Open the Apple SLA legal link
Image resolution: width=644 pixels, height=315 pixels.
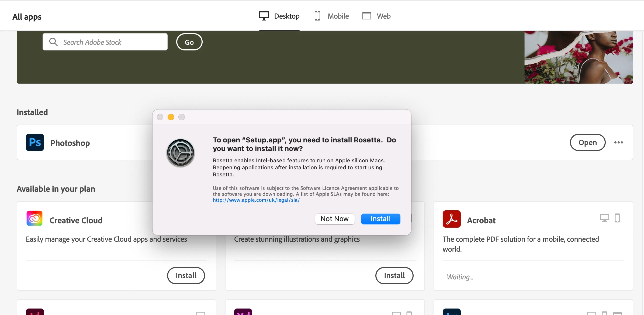click(x=256, y=200)
